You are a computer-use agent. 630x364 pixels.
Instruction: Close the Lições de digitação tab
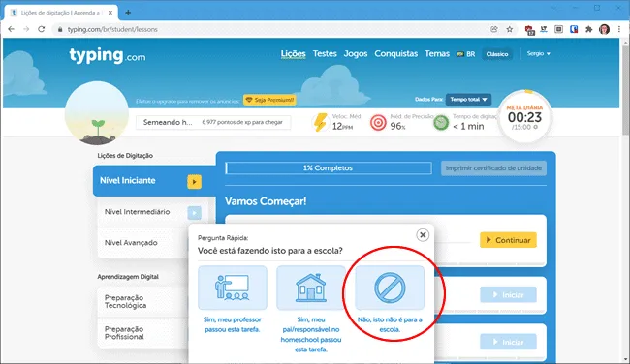pos(110,13)
